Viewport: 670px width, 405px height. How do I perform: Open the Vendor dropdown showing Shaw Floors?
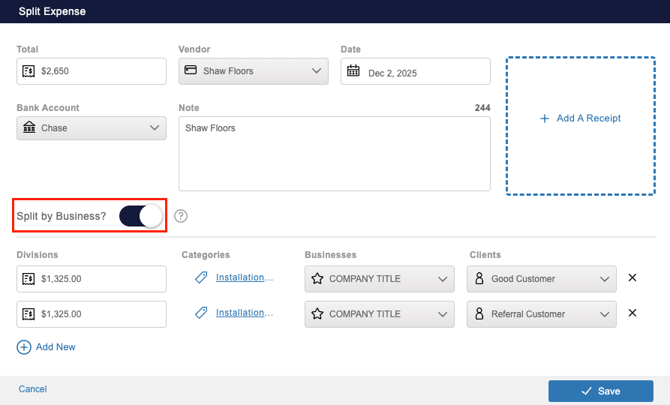pos(253,72)
